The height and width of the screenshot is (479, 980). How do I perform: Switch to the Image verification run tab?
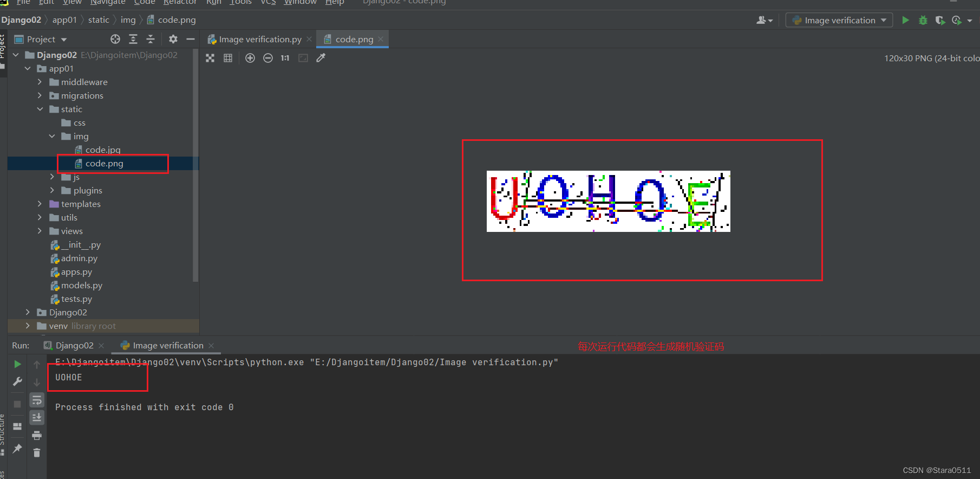click(162, 345)
